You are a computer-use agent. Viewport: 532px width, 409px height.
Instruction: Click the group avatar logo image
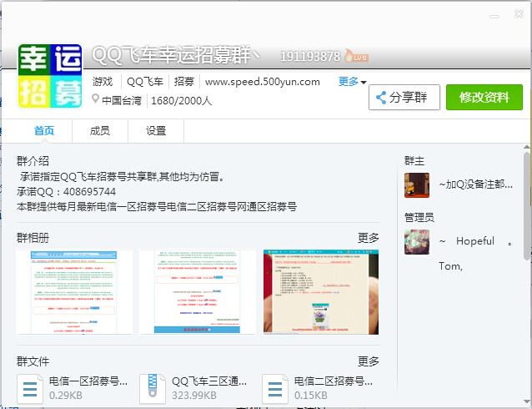pyautogui.click(x=50, y=76)
